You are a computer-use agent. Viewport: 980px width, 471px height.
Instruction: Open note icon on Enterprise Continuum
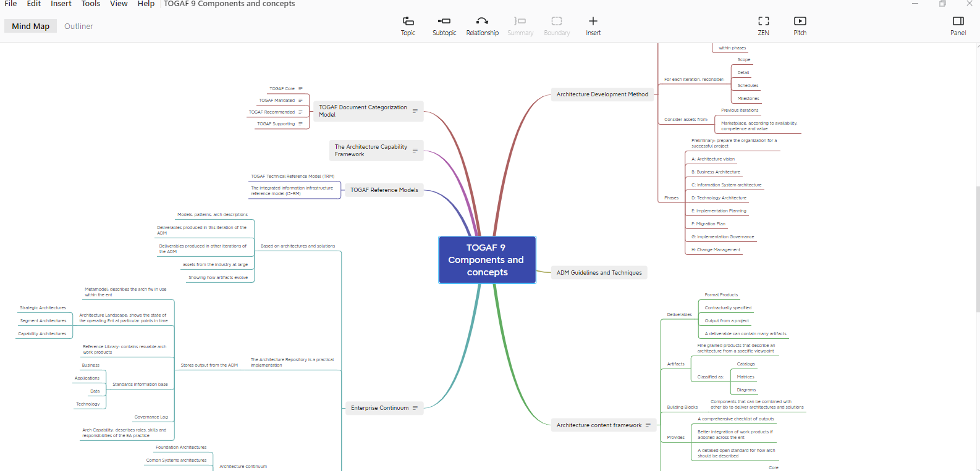pos(415,408)
